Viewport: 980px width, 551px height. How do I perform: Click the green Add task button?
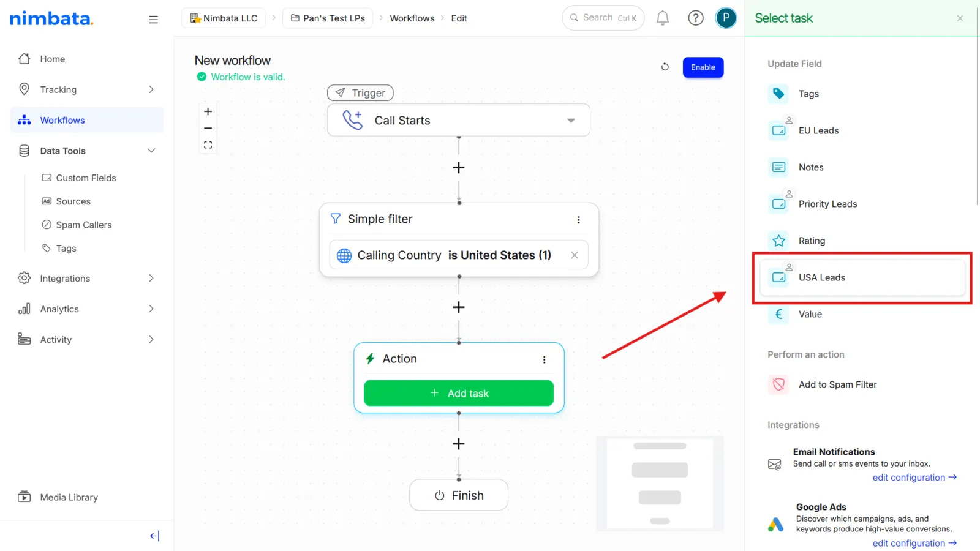coord(459,393)
